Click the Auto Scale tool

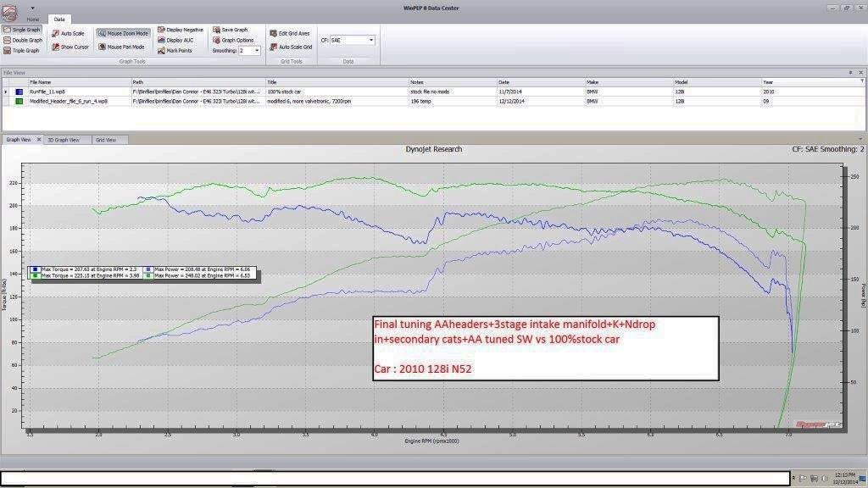[68, 33]
